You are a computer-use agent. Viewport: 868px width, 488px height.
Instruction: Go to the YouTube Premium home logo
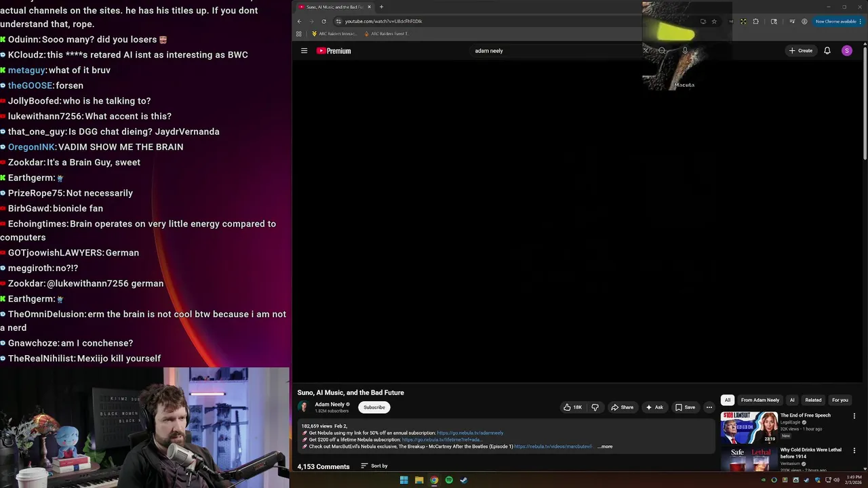[x=334, y=51]
